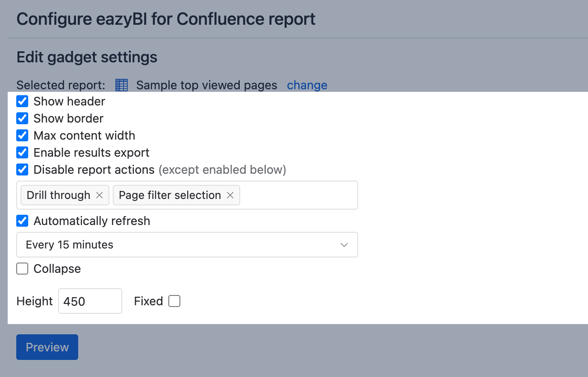
Task: Click the Preview button
Action: [47, 347]
